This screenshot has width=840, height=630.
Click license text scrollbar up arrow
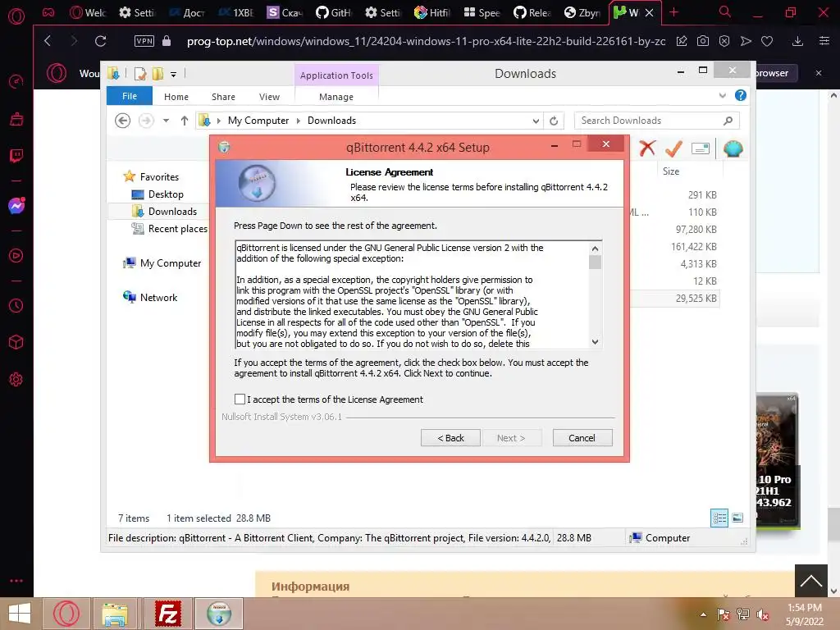(595, 249)
